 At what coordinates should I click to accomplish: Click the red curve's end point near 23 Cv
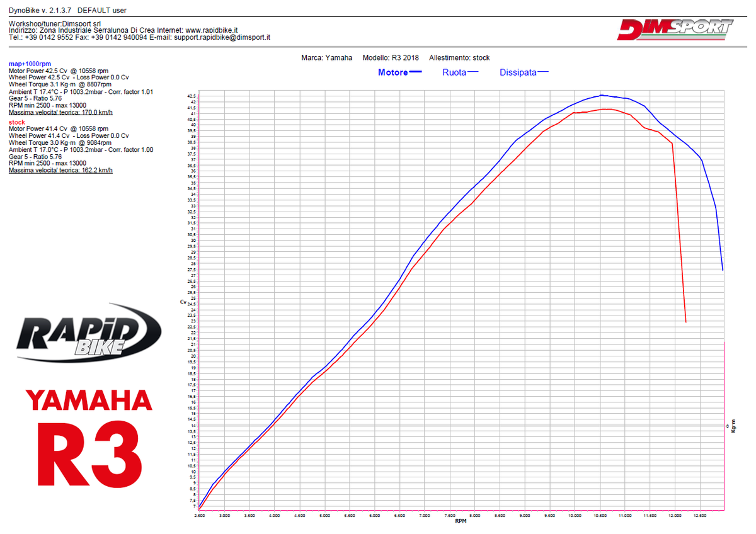click(685, 322)
